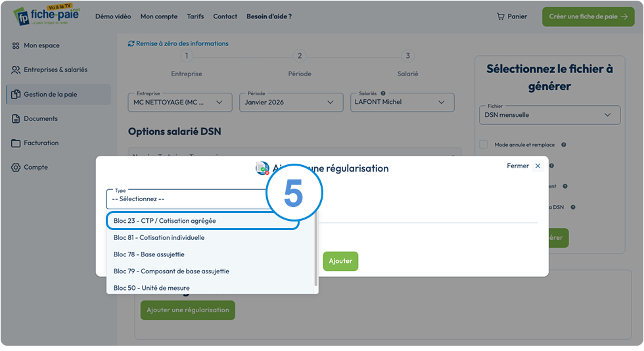Close the régularisation dialog with Fermer

pos(524,166)
